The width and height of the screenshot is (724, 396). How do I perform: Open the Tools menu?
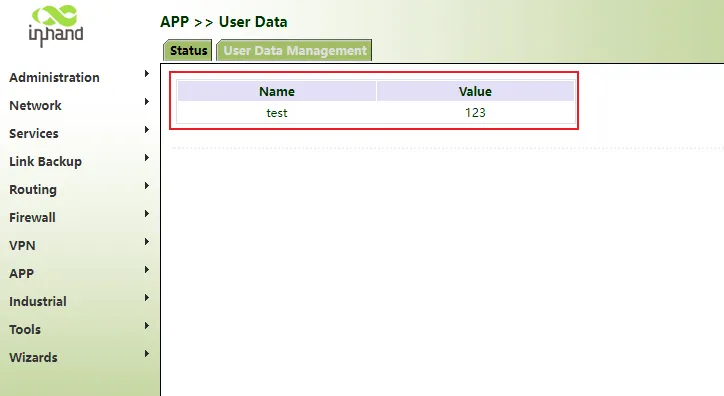pos(25,330)
